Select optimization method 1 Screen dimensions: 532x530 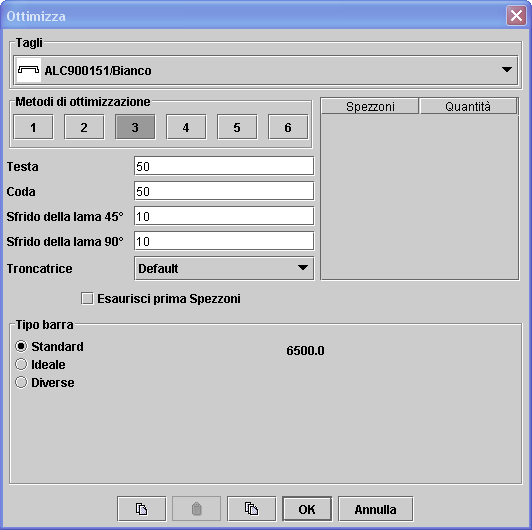coord(33,127)
